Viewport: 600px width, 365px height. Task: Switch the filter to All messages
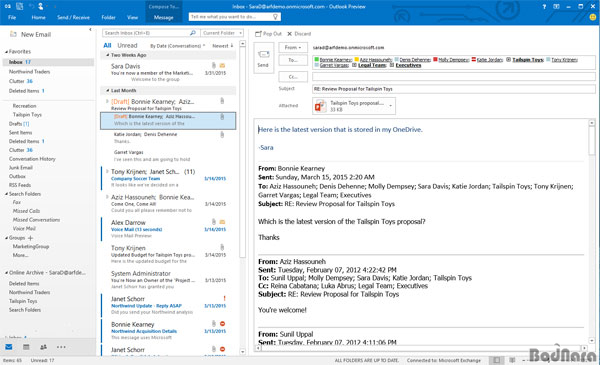(107, 46)
